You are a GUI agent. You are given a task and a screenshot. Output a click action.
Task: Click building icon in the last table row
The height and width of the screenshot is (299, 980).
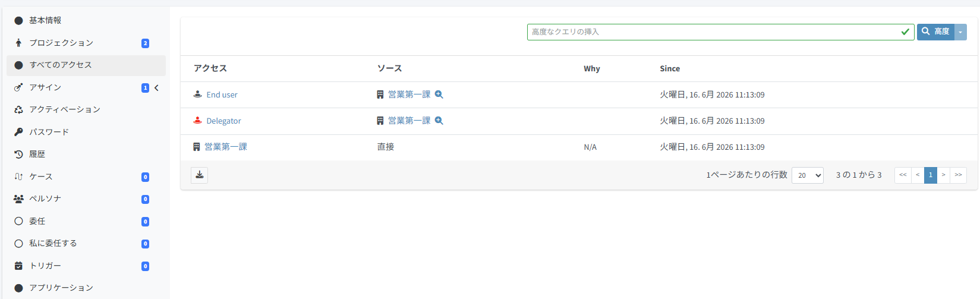pyautogui.click(x=197, y=147)
